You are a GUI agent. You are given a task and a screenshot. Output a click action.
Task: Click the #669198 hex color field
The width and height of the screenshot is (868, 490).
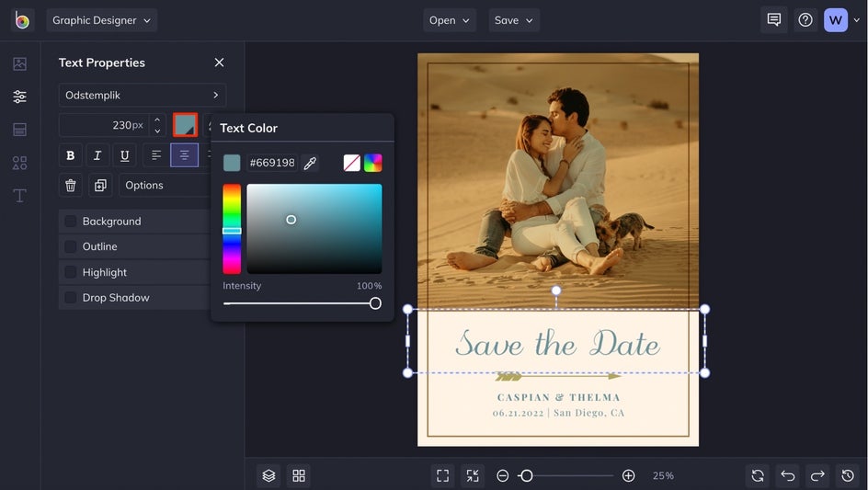[x=272, y=163]
